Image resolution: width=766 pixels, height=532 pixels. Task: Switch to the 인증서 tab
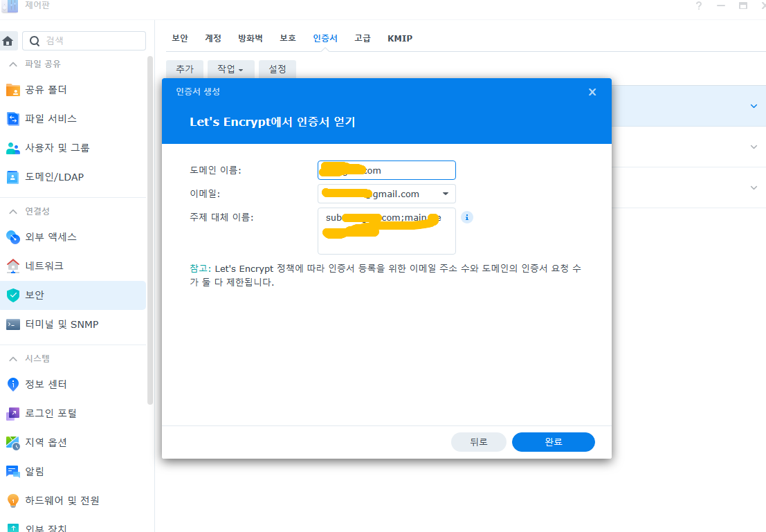[x=325, y=38]
